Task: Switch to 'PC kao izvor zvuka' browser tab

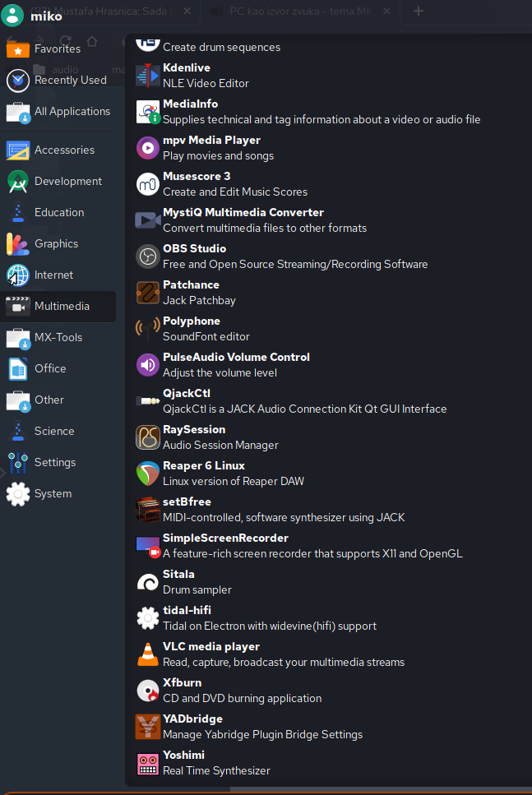Action: 300,12
